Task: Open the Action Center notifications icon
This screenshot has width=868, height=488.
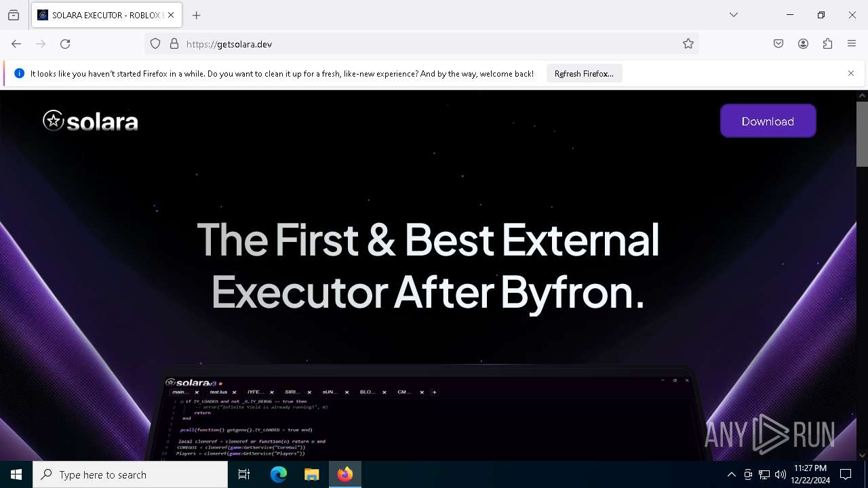Action: [x=846, y=474]
